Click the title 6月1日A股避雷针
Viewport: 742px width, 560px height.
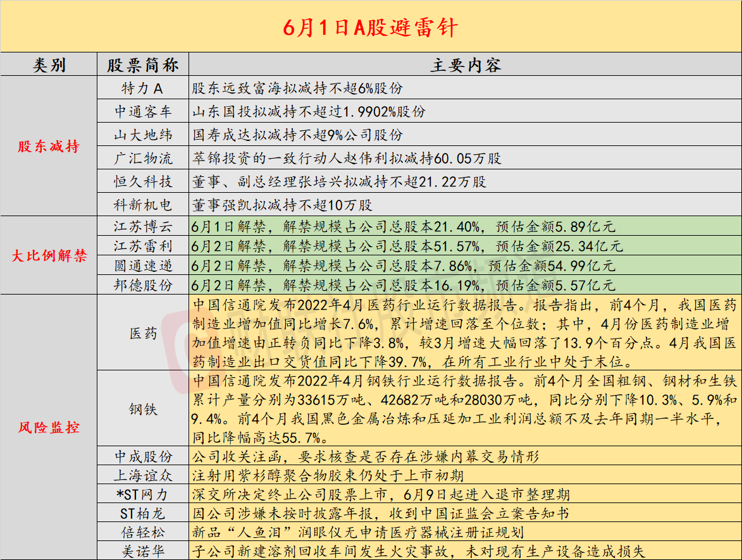click(x=371, y=27)
